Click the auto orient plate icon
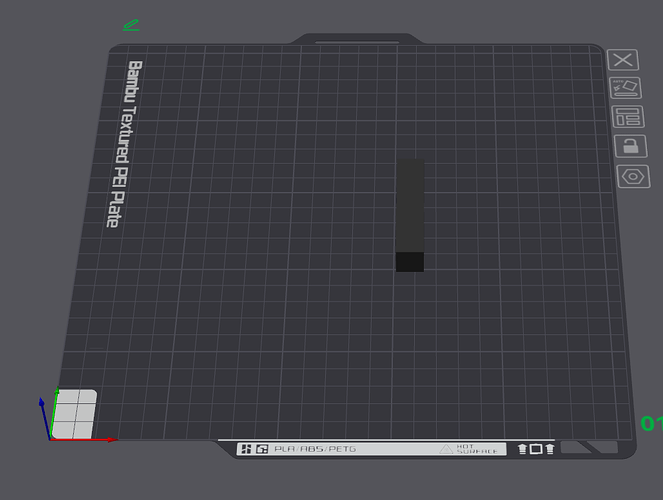The image size is (663, 500). 626,88
